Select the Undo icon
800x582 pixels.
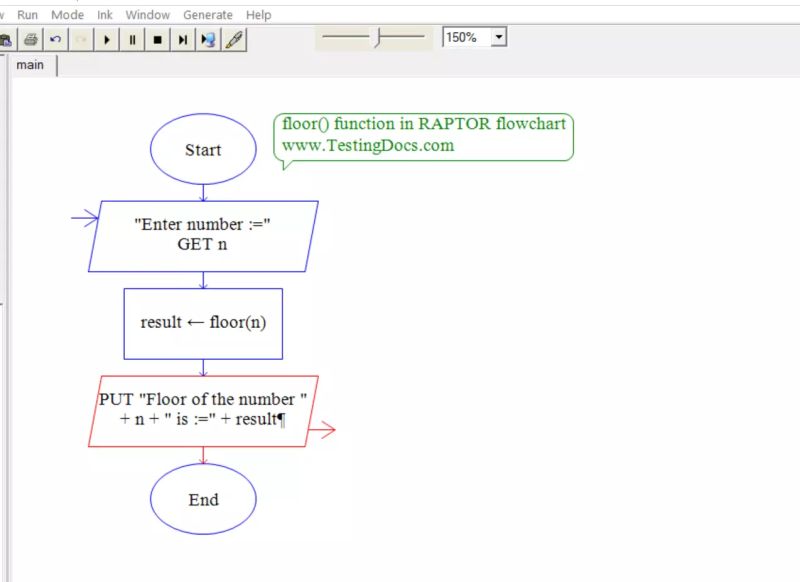click(57, 39)
